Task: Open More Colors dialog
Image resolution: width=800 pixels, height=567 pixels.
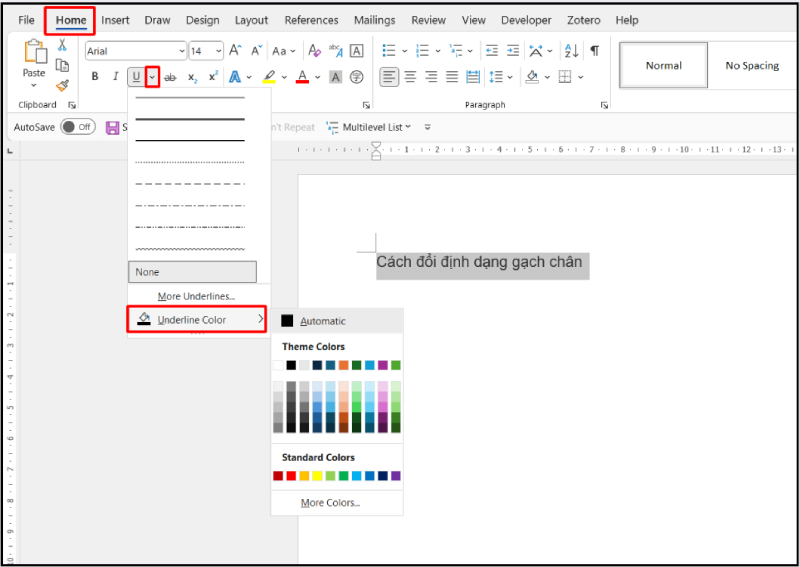Action: click(330, 502)
